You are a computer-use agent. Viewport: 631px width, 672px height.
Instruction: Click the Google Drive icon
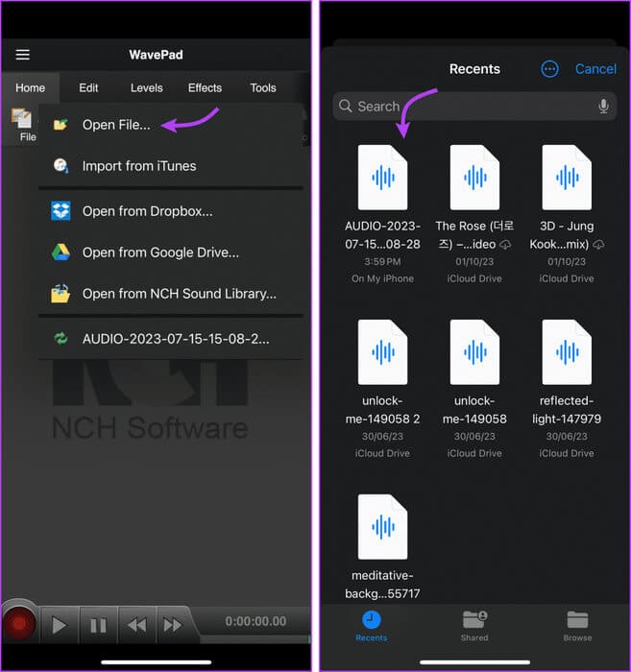pyautogui.click(x=61, y=252)
